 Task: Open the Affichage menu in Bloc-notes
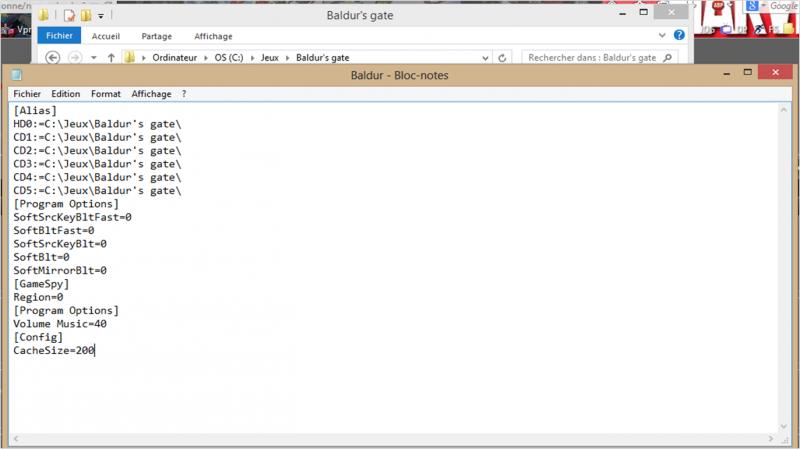click(151, 94)
